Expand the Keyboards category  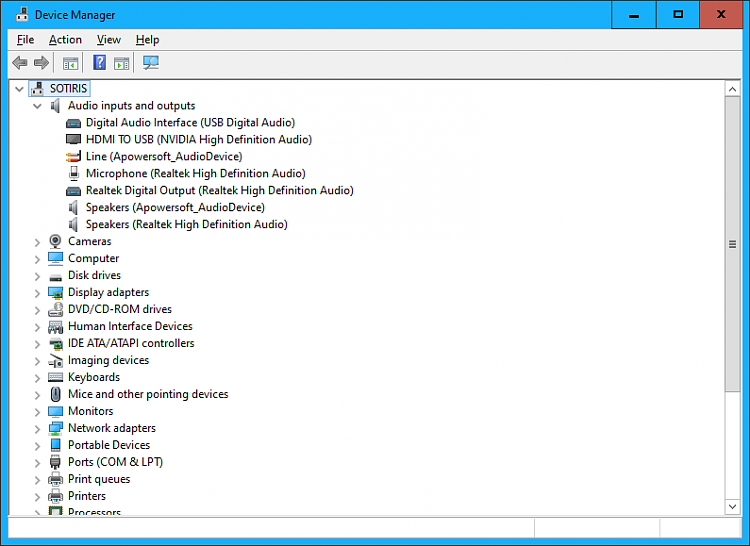point(37,378)
